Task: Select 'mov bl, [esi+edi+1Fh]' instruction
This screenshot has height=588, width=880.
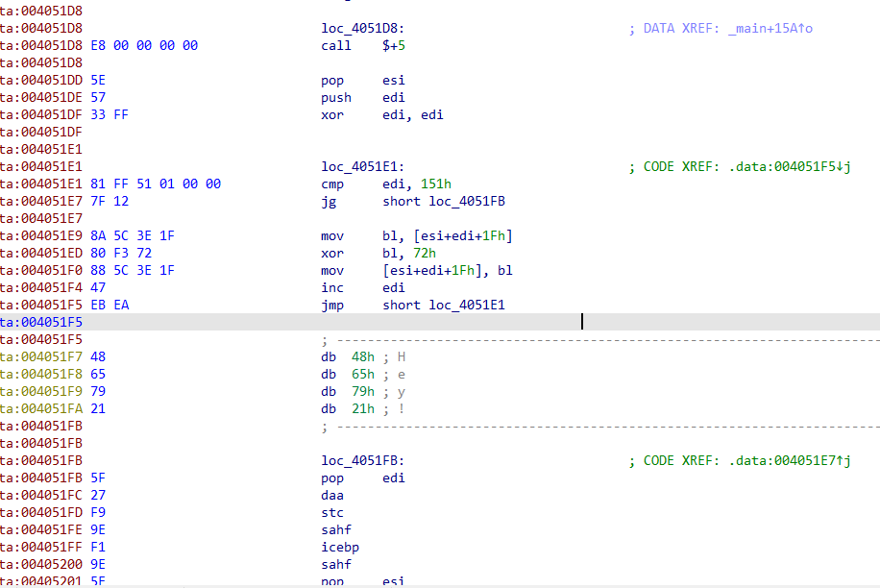Action: [x=417, y=236]
